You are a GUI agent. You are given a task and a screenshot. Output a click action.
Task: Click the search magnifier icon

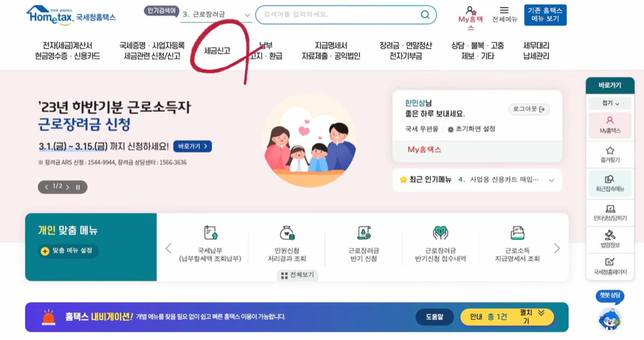pos(425,15)
